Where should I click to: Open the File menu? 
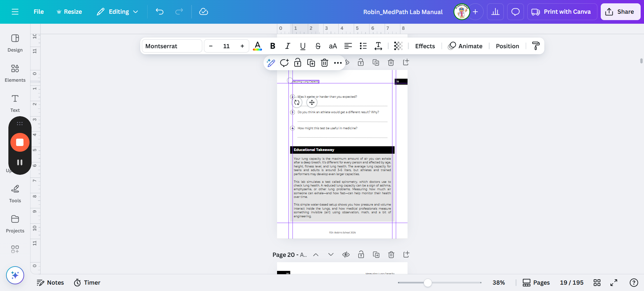39,12
